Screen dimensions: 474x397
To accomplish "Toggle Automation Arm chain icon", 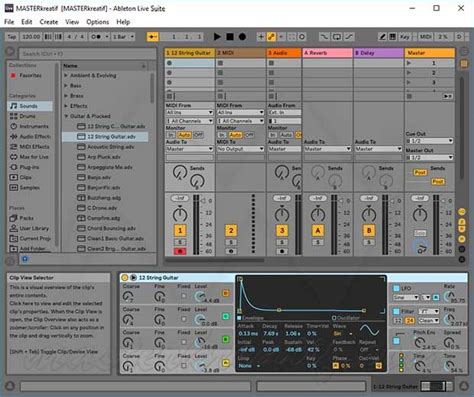I will (271, 37).
